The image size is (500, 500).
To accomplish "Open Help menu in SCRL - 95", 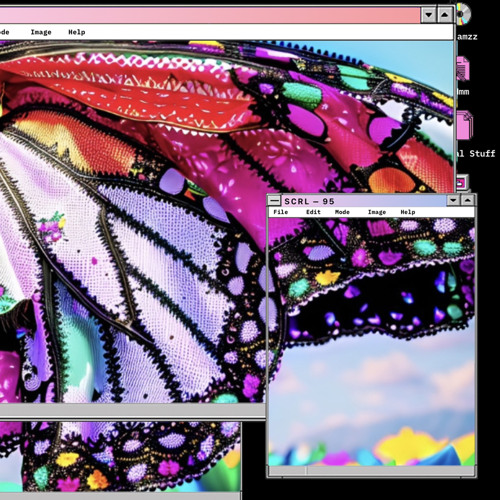I will [408, 212].
